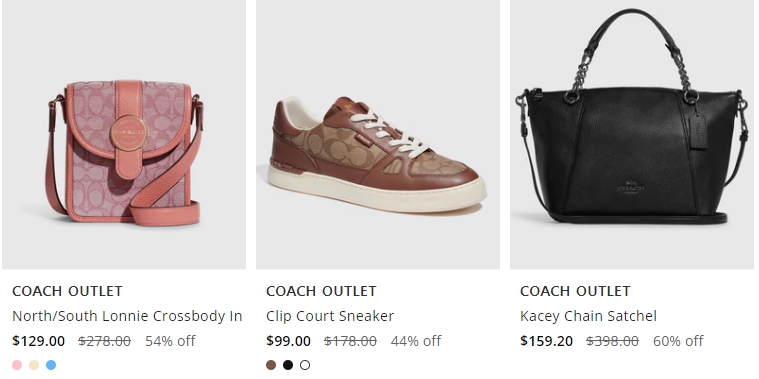Image resolution: width=759 pixels, height=379 pixels.
Task: Click the 60% off discount label
Action: 678,341
